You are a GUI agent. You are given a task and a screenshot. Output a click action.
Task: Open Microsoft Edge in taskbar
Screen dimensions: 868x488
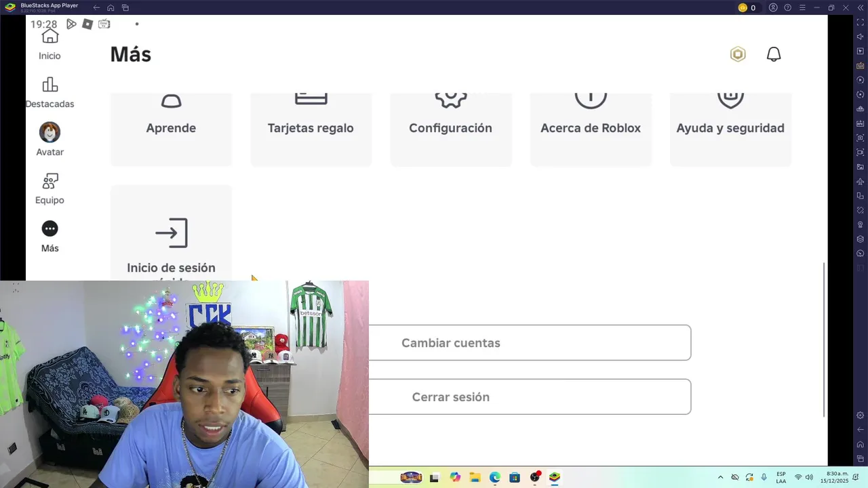point(495,477)
